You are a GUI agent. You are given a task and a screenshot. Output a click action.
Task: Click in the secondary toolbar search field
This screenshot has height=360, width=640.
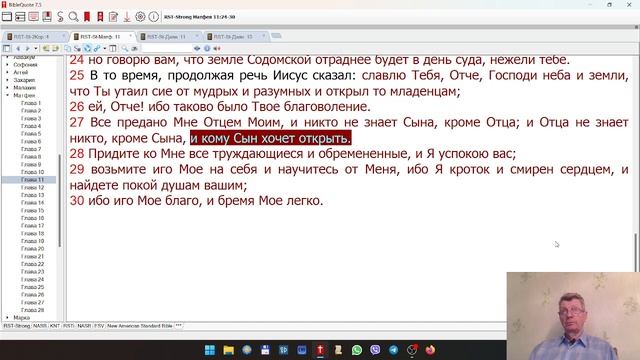click(166, 48)
